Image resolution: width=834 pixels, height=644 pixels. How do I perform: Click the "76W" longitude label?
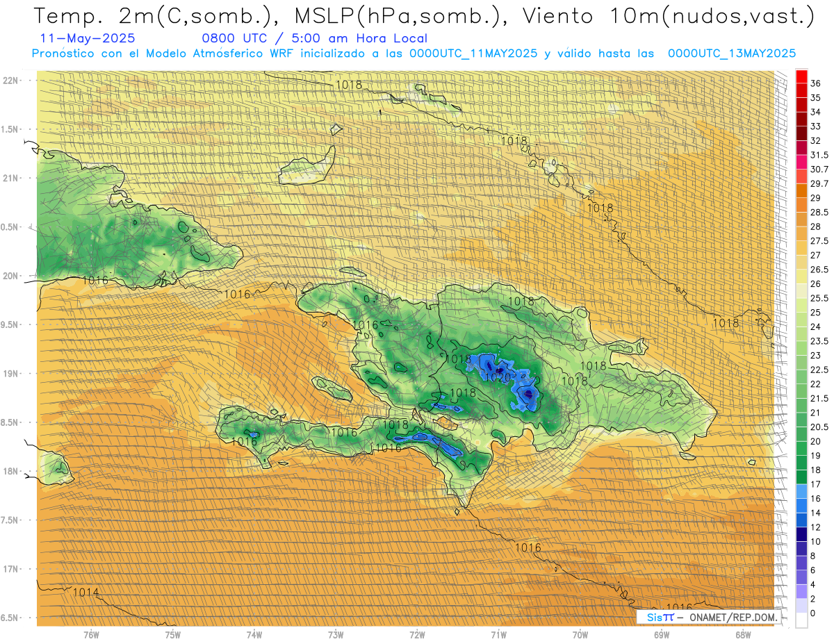tap(91, 634)
